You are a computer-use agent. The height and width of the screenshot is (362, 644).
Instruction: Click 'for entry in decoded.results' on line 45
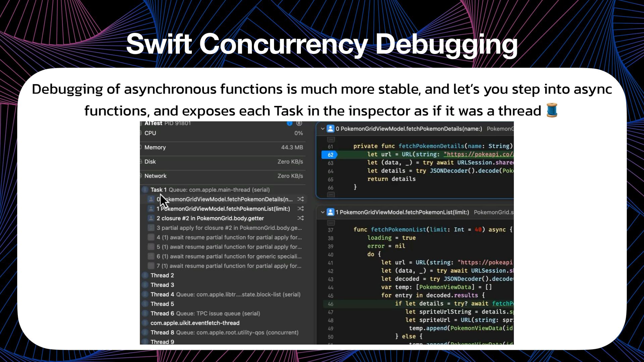coord(429,295)
